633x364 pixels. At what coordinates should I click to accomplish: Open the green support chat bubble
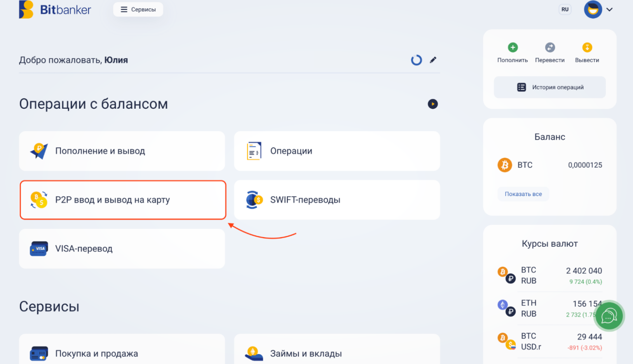609,316
